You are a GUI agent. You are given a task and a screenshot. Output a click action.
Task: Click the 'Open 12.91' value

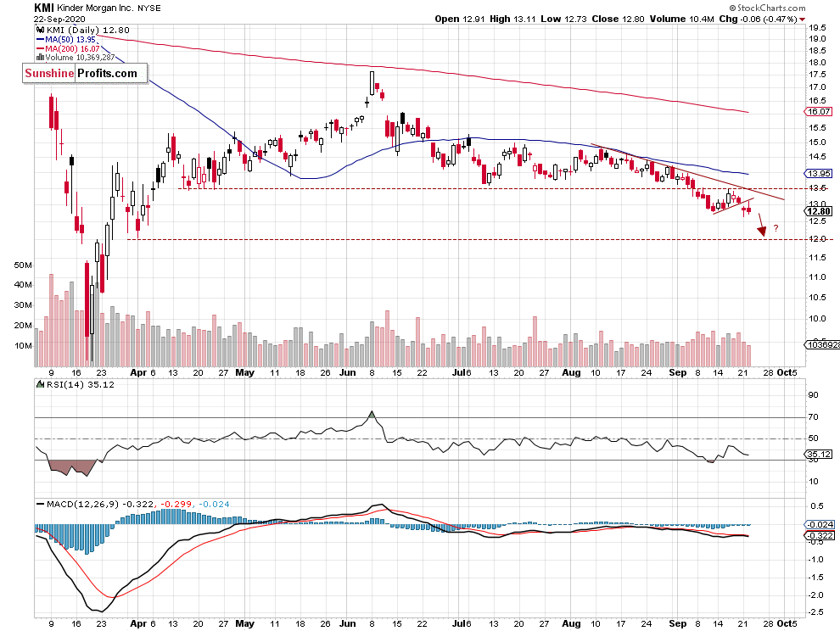click(460, 19)
